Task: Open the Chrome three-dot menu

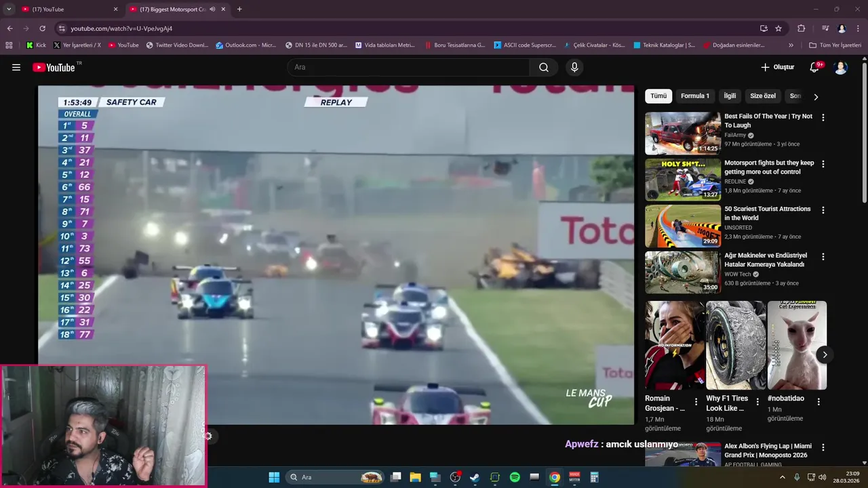Action: 859,28
